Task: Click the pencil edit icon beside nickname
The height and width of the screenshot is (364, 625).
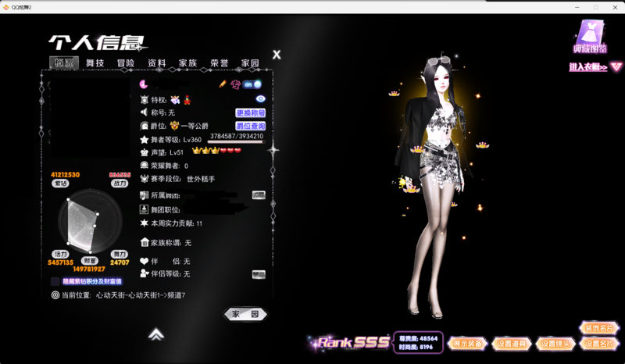Action: pos(223,84)
